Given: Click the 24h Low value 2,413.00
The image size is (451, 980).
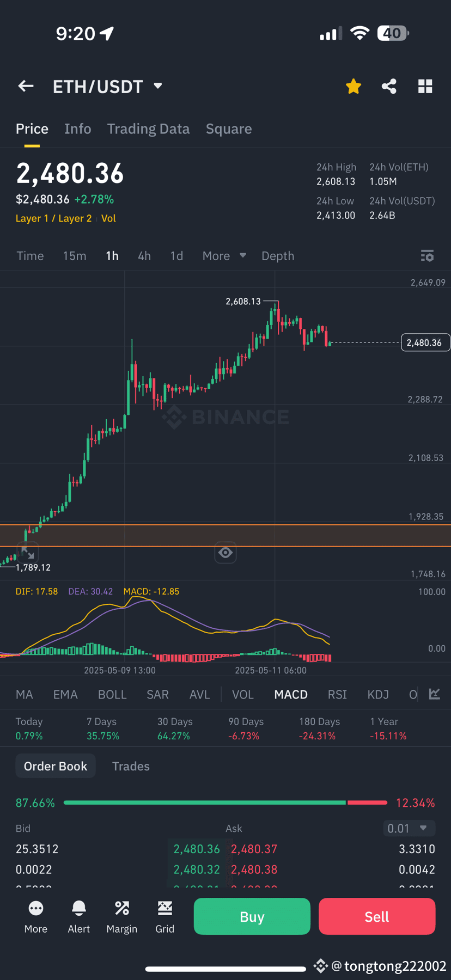Looking at the screenshot, I should click(x=336, y=215).
